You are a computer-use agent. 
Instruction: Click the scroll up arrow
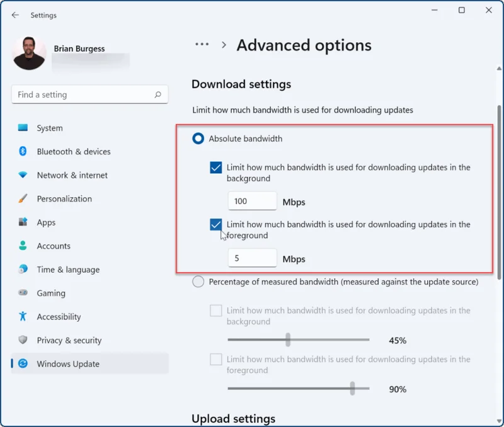pos(499,69)
